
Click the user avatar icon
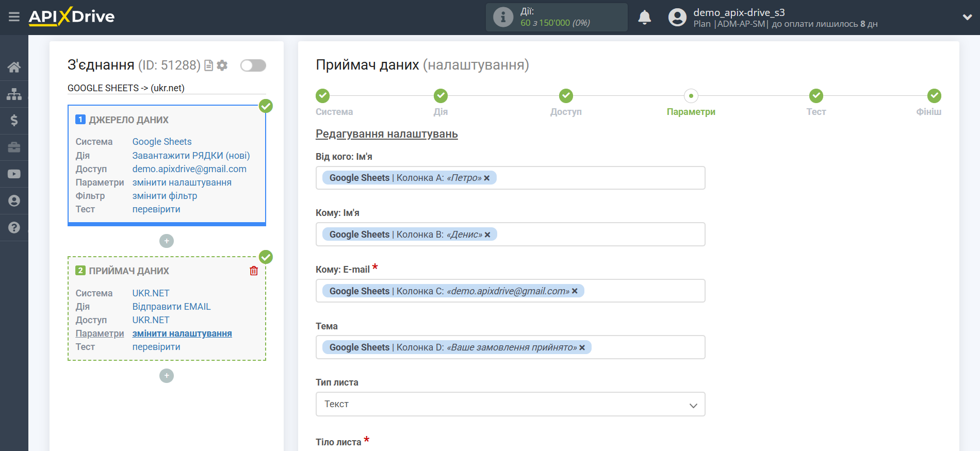[x=677, y=18]
